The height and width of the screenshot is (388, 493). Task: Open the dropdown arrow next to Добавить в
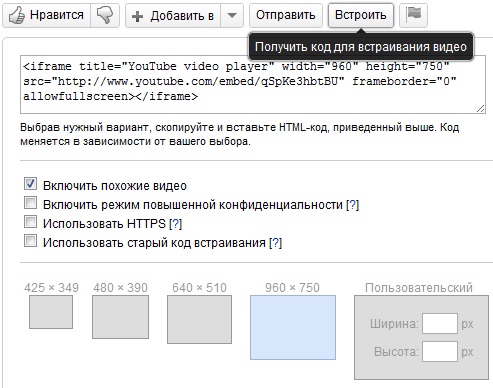pyautogui.click(x=232, y=15)
